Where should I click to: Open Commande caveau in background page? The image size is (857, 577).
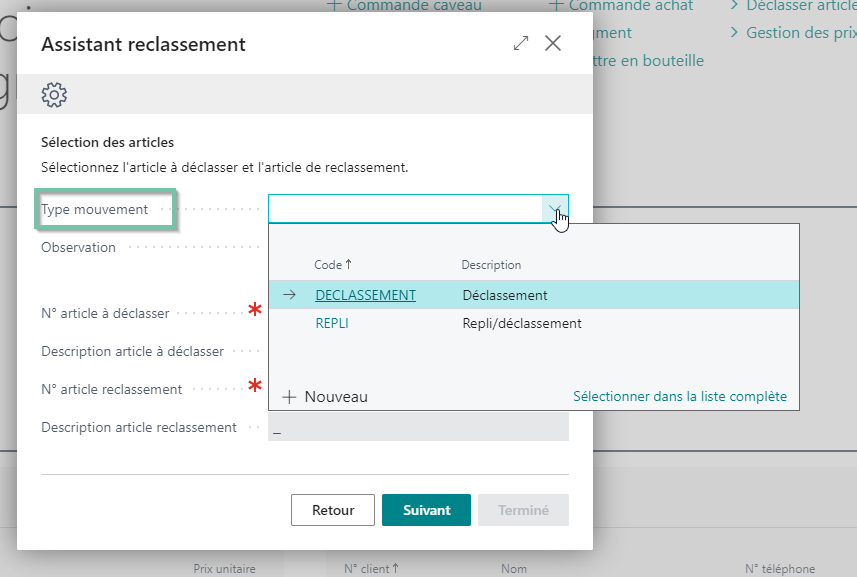[x=404, y=6]
